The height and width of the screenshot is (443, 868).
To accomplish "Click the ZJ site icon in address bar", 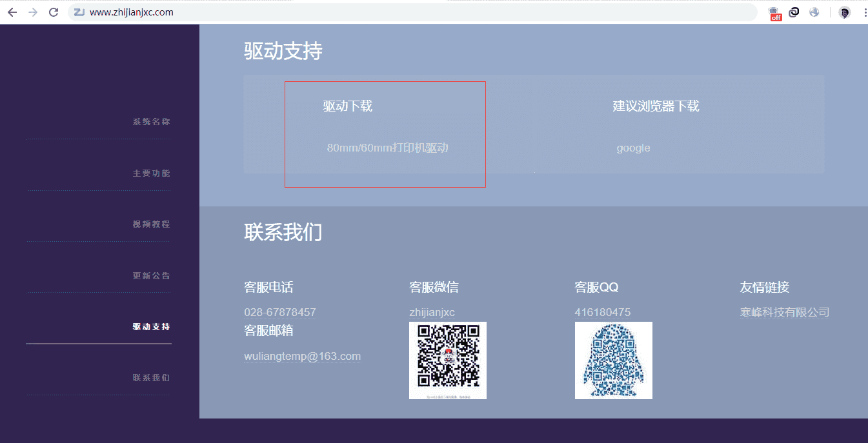I will 79,12.
